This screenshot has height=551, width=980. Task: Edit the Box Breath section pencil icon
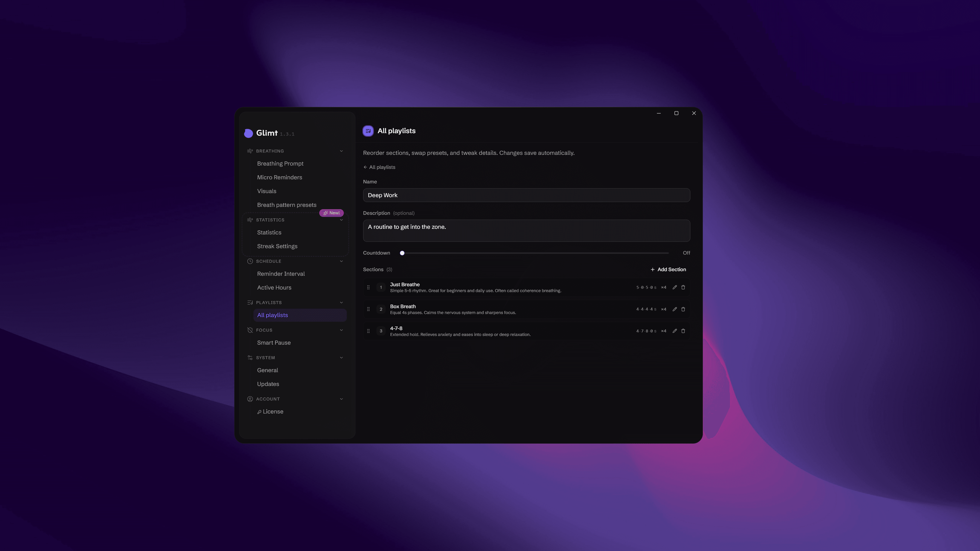click(x=675, y=309)
